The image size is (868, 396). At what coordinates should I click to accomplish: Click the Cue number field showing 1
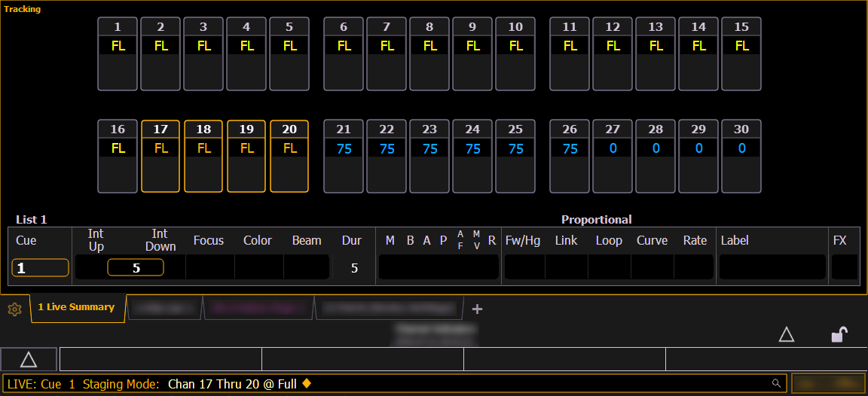tap(40, 268)
